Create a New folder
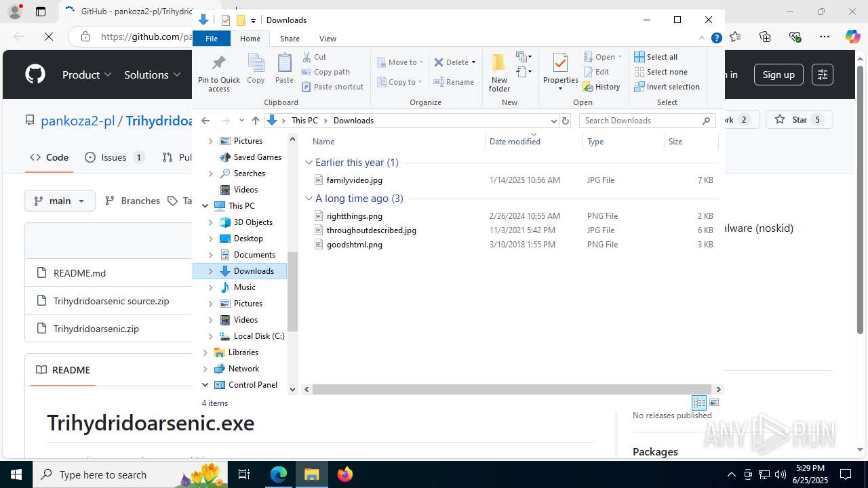Viewport: 868px width, 488px height. click(x=499, y=73)
